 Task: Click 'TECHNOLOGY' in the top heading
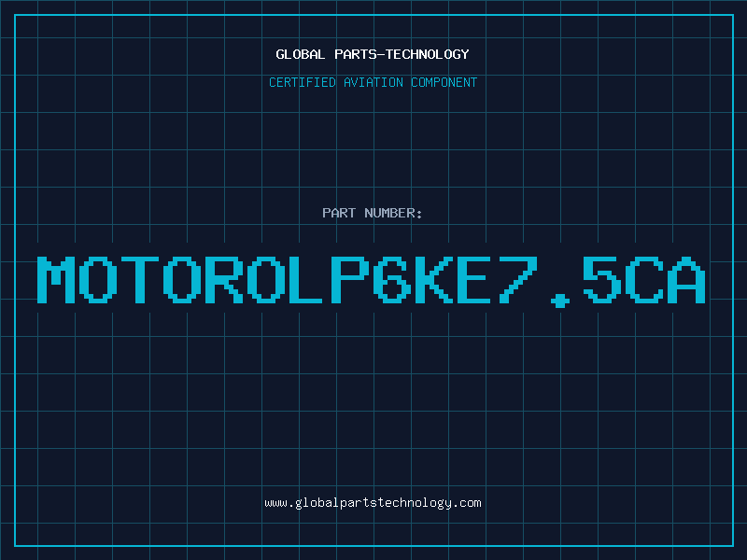coord(428,54)
